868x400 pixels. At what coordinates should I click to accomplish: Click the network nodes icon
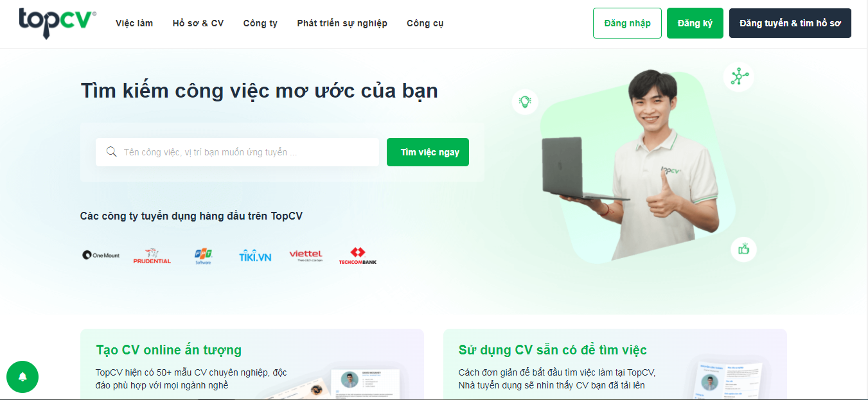click(738, 77)
